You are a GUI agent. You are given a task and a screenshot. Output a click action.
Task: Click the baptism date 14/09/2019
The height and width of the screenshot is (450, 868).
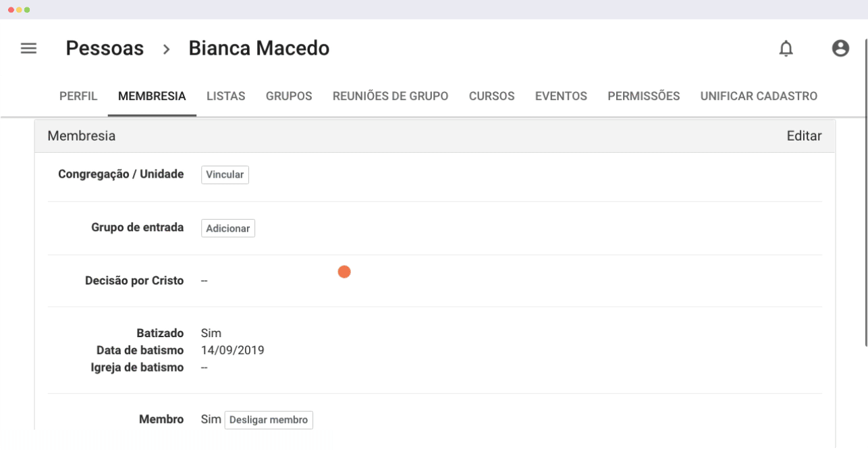[x=233, y=350]
